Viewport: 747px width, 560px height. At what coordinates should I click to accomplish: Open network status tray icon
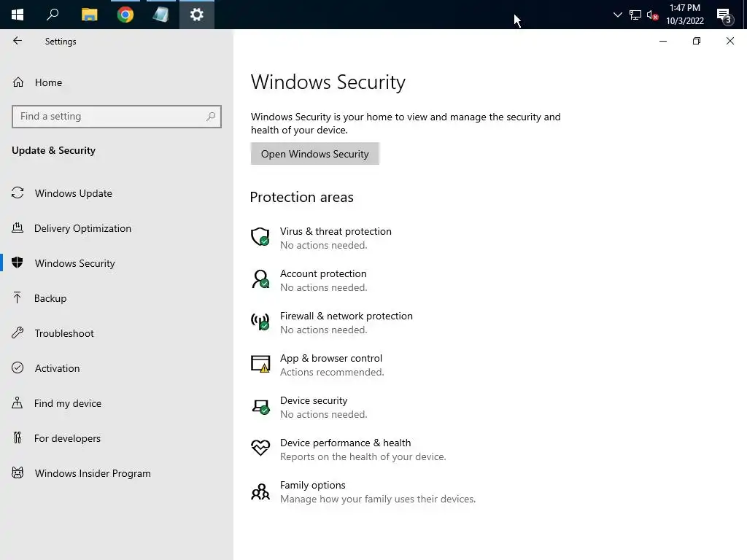[x=635, y=15]
